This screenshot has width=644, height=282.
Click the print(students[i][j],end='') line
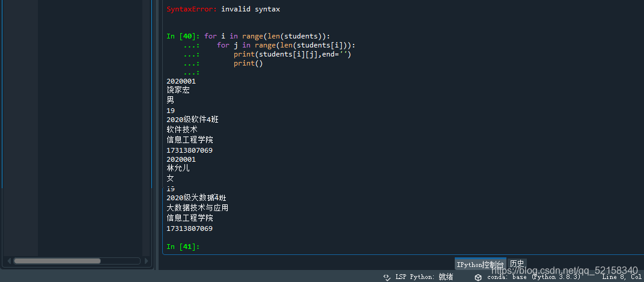(293, 54)
